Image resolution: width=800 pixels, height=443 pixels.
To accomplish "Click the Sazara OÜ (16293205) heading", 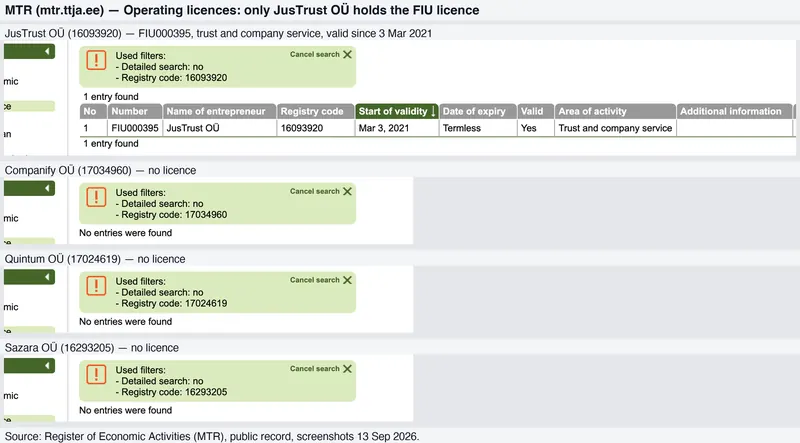I will [92, 348].
